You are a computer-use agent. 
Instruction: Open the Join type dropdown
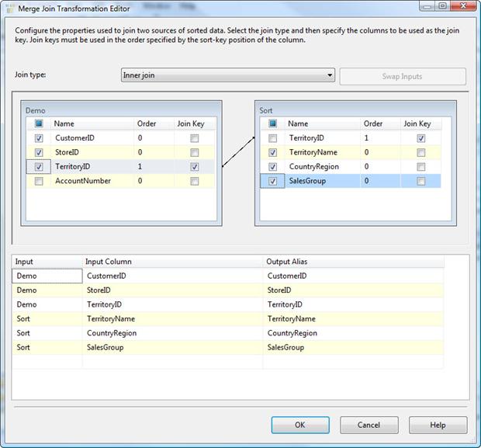click(x=228, y=75)
